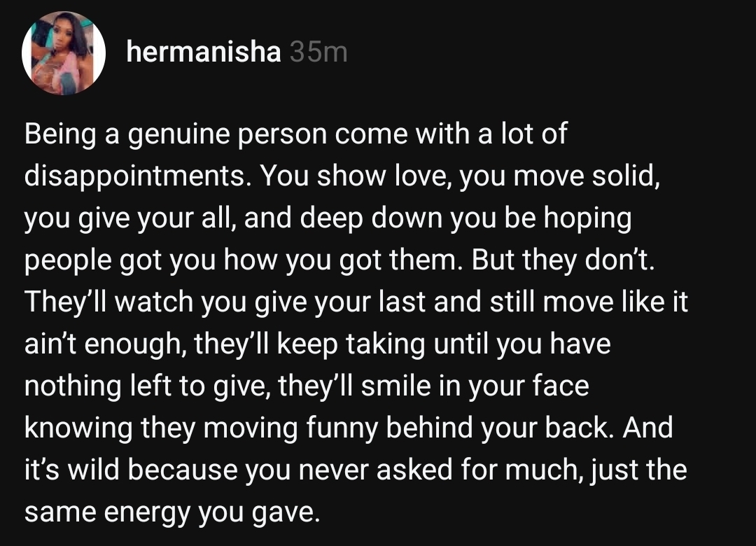Tap the phrase "you give your all"
This screenshot has width=756, height=546.
[x=113, y=218]
